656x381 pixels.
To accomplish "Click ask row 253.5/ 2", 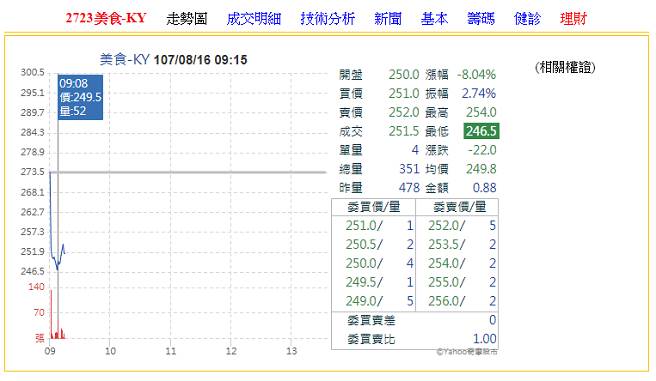I will click(x=462, y=244).
